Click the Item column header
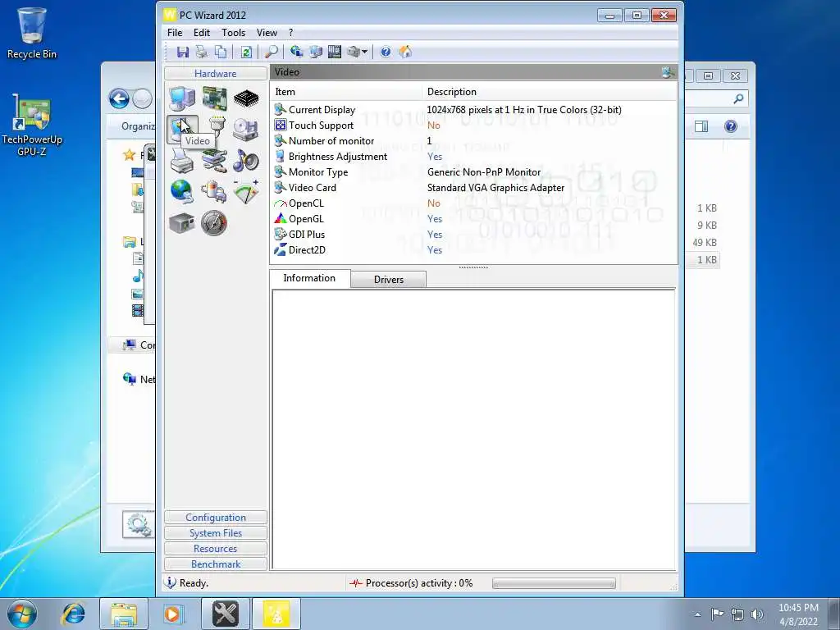 tap(346, 92)
